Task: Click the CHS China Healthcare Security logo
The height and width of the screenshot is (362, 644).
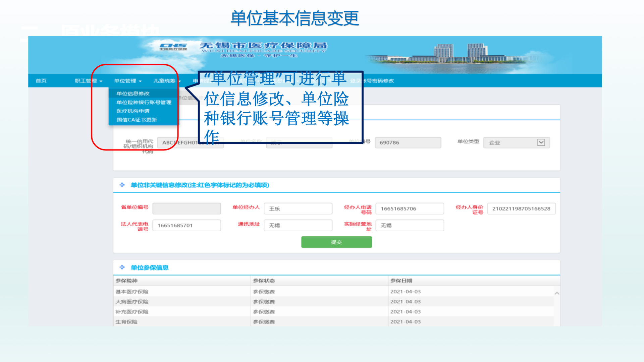Action: (x=173, y=46)
